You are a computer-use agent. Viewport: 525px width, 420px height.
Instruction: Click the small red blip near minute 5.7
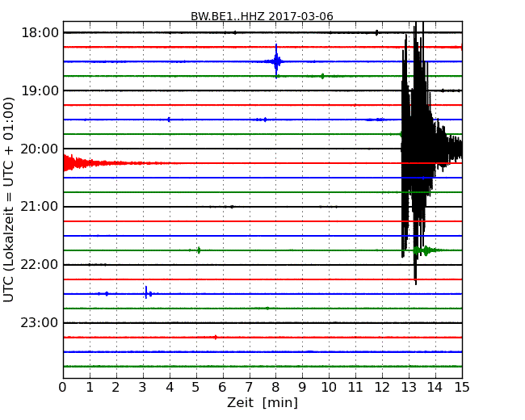point(216,338)
